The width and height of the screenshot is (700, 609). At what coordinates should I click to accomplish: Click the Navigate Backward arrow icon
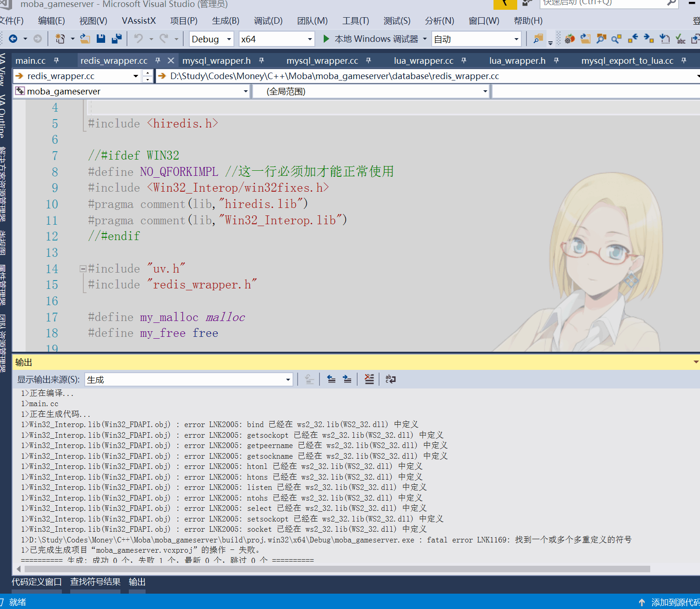coord(13,39)
